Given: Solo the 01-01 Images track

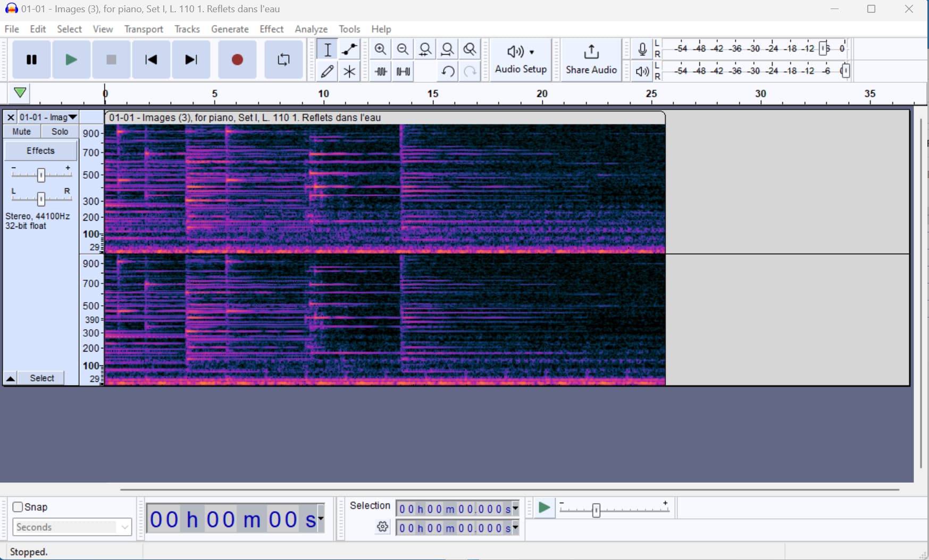Looking at the screenshot, I should (60, 131).
